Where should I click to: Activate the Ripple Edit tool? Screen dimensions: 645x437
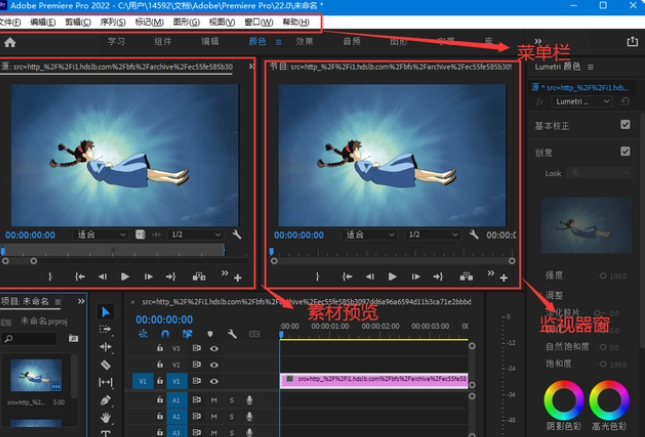click(106, 346)
